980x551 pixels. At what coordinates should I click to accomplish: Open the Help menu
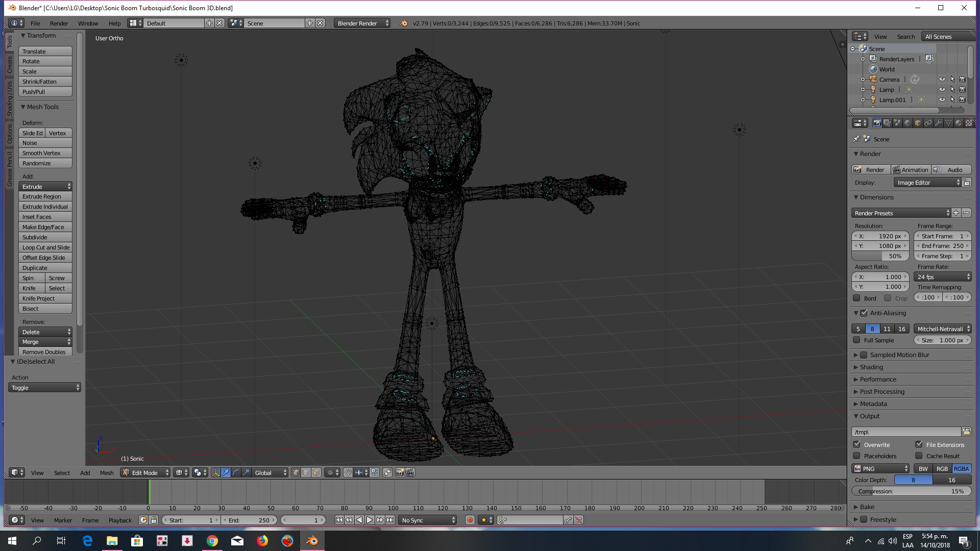click(x=114, y=23)
